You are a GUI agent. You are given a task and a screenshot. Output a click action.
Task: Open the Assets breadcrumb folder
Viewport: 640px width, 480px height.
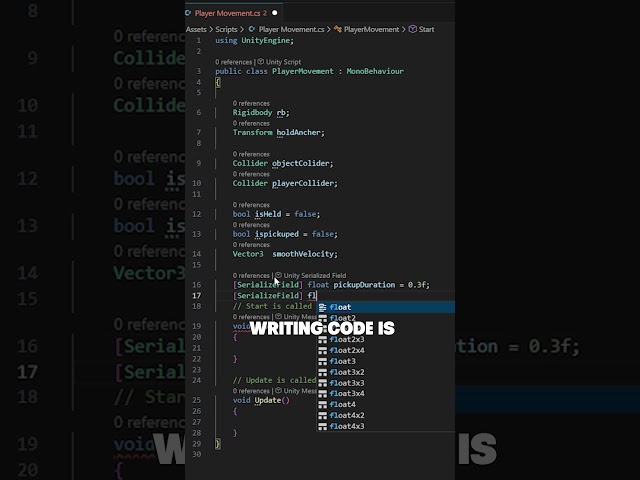(196, 30)
